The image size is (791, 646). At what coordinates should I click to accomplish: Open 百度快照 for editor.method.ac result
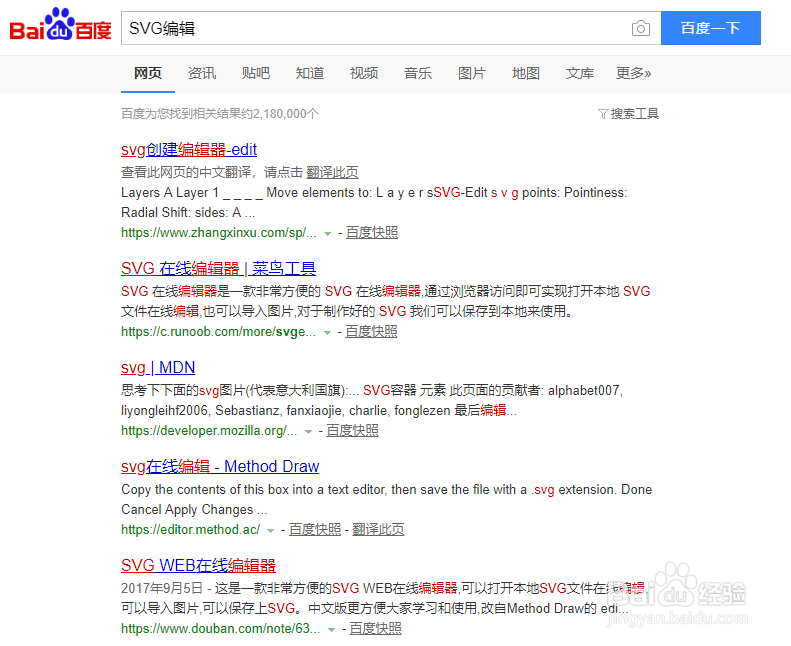315,529
